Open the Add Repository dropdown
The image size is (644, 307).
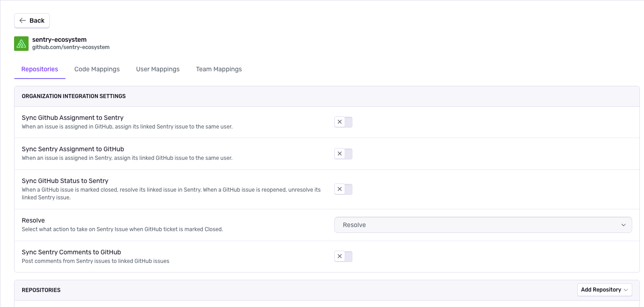tap(605, 290)
